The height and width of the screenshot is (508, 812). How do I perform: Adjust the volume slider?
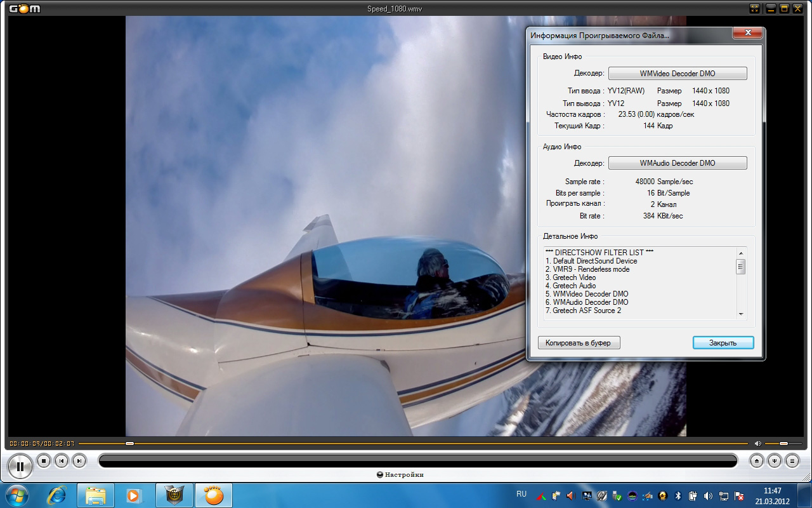[783, 443]
